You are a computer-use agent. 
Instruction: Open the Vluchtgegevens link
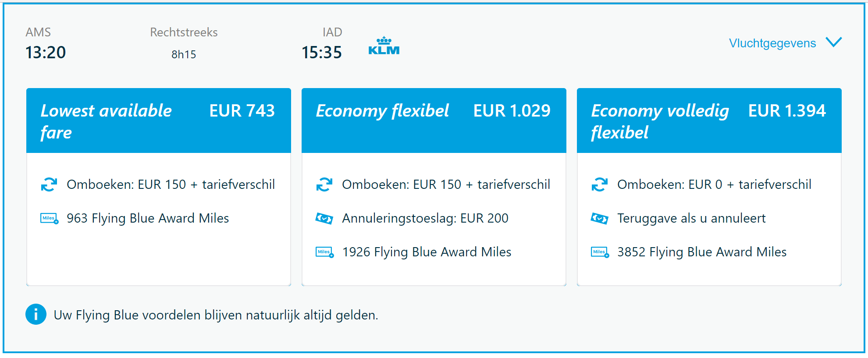(772, 43)
